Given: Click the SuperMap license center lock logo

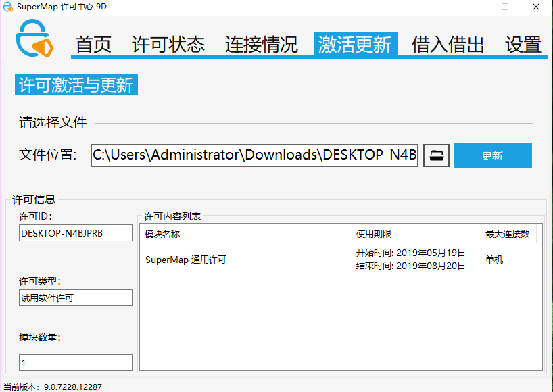Looking at the screenshot, I should coord(34,38).
